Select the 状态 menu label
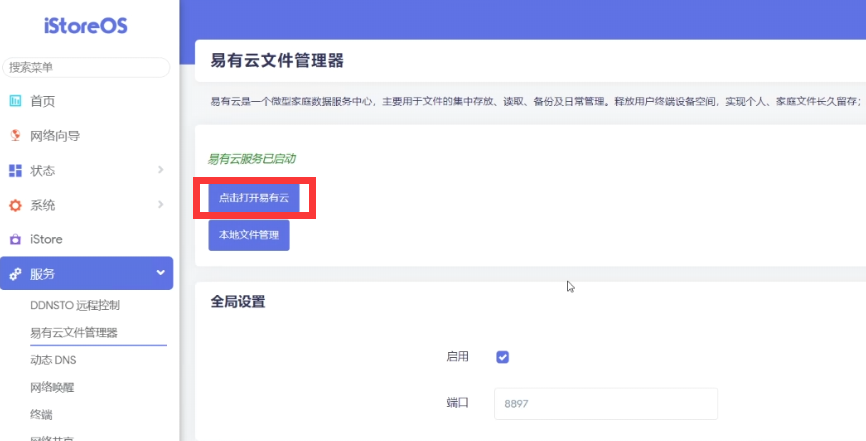 43,171
